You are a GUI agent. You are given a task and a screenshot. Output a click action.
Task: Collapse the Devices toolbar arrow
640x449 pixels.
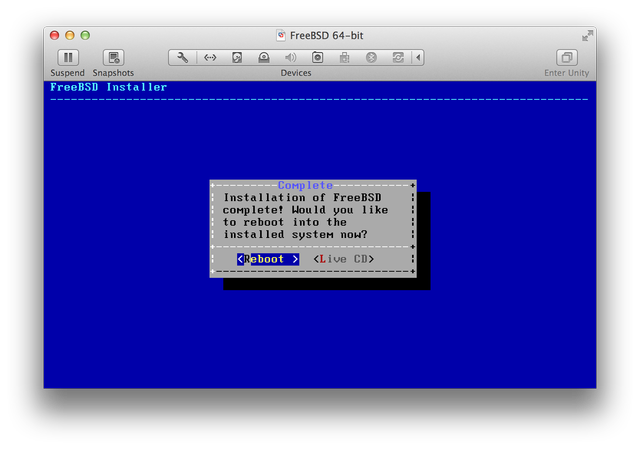point(418,58)
